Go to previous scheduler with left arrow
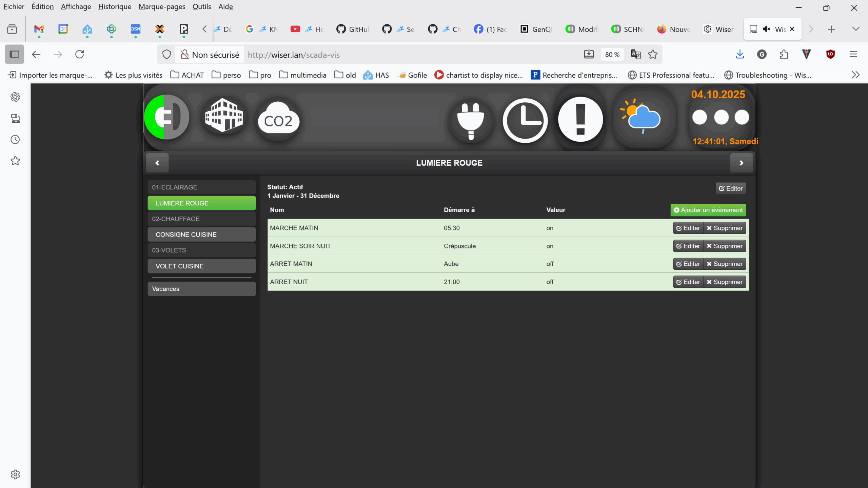868x488 pixels. (x=157, y=163)
